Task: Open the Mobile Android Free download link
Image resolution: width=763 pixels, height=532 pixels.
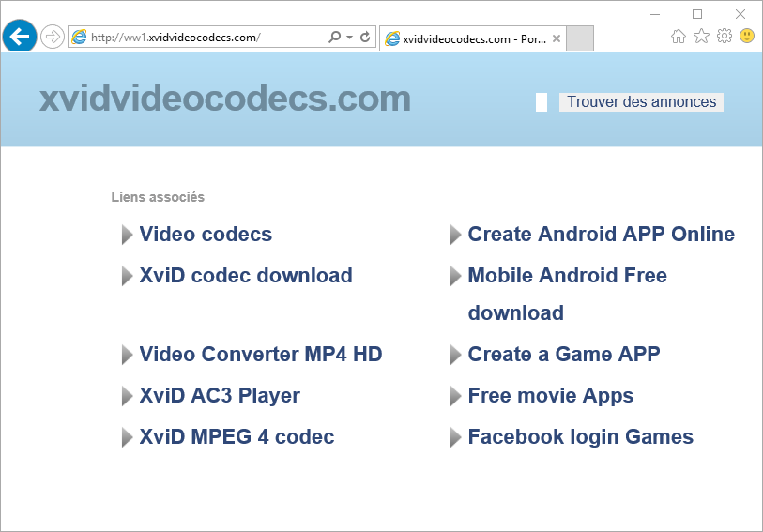Action: tap(567, 295)
